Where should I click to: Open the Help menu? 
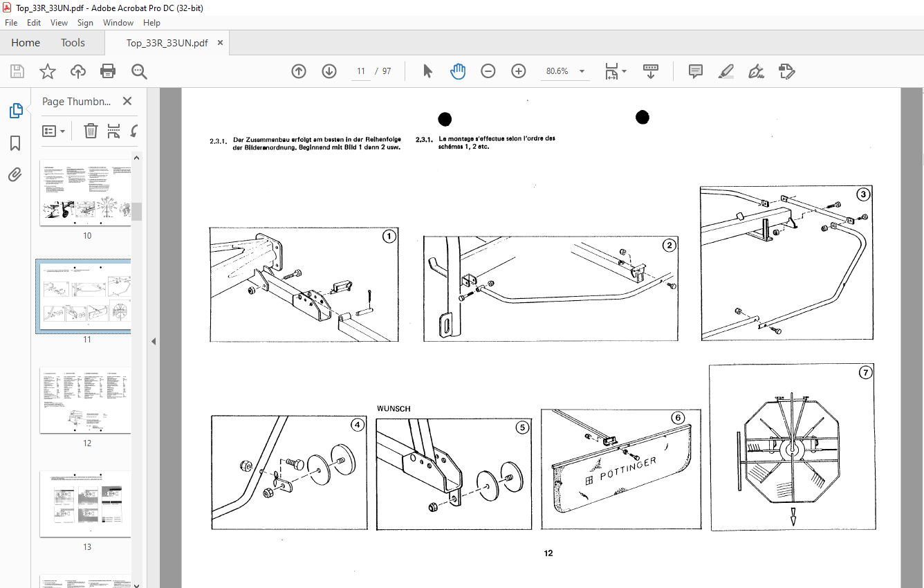[152, 23]
